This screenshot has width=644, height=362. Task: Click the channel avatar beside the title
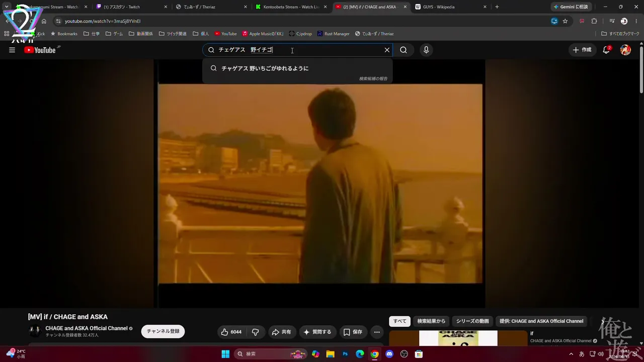coord(35,331)
